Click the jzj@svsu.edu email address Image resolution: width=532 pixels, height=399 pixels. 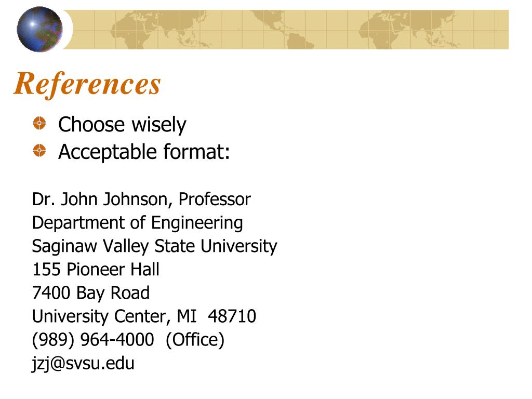83,363
